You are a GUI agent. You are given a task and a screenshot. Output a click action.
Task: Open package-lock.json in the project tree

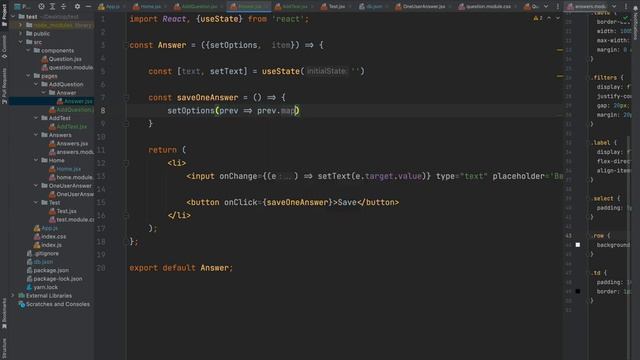tap(55, 279)
